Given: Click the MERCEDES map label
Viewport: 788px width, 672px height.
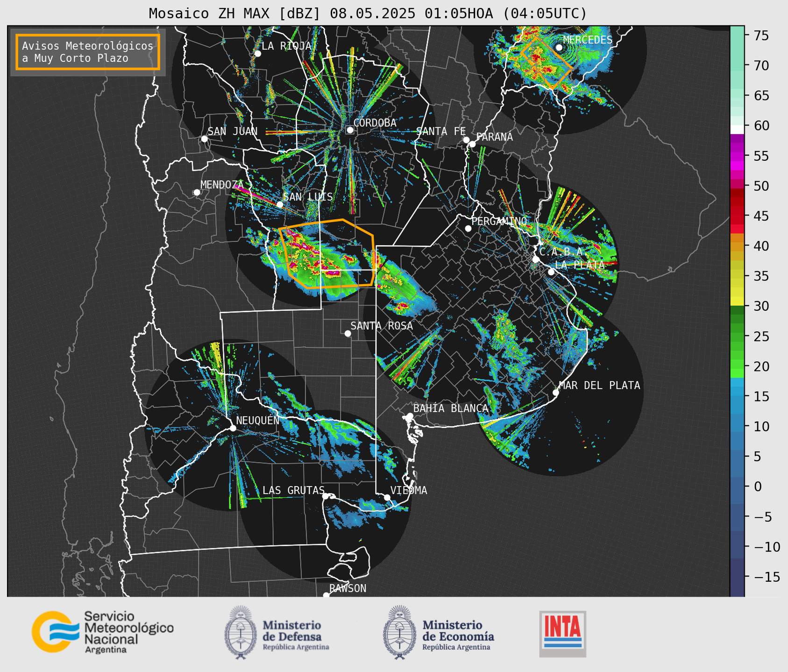Looking at the screenshot, I should coord(588,40).
